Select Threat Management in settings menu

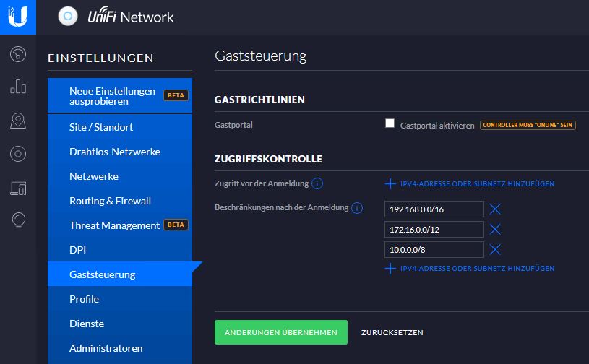[114, 225]
